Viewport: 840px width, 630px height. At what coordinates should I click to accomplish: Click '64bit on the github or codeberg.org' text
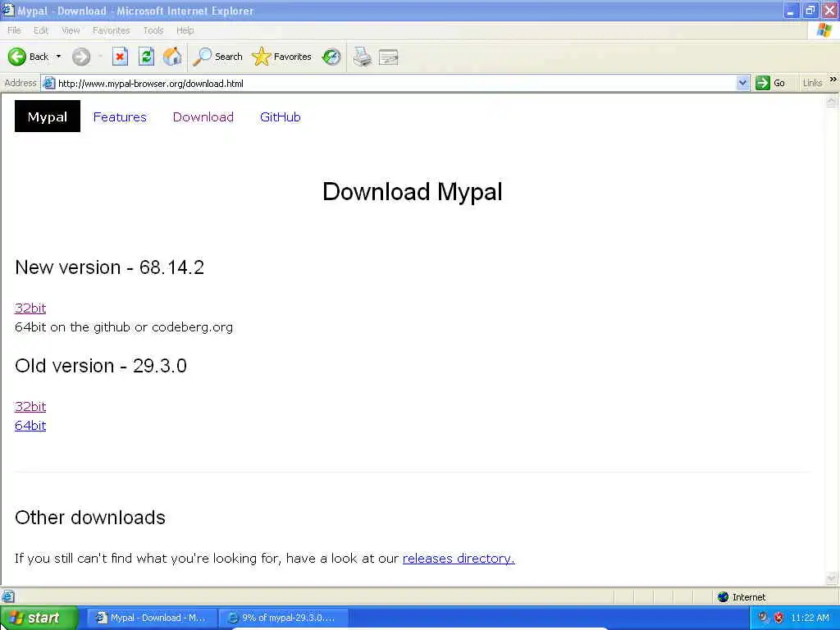pyautogui.click(x=124, y=326)
